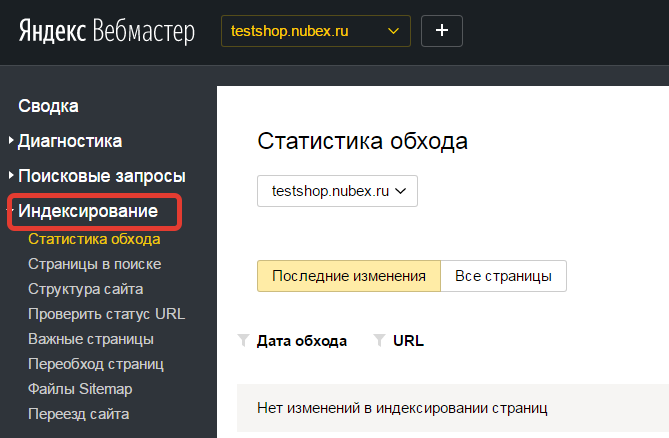Open the Сводка section
Viewport: 669px width, 438px height.
point(48,106)
